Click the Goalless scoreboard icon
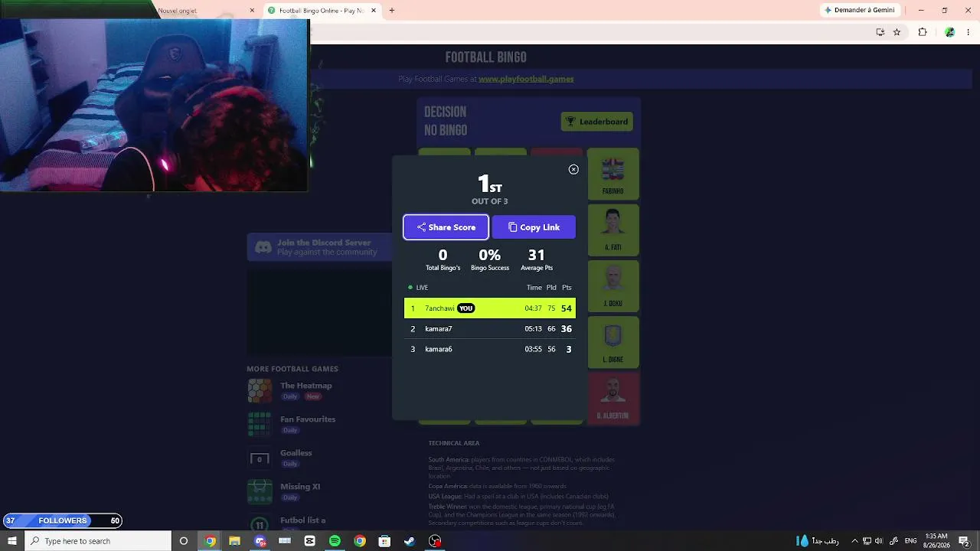Viewport: 980px width, 551px height. [x=260, y=458]
